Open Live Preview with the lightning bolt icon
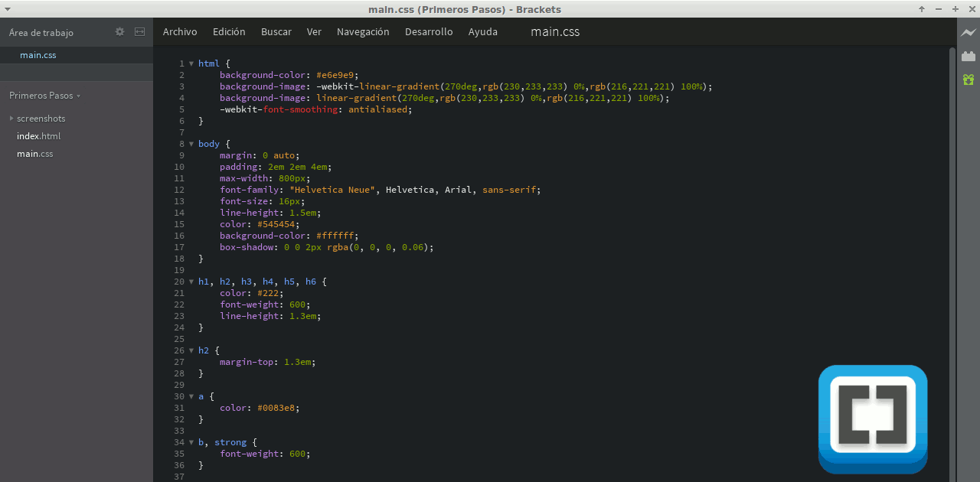The width and height of the screenshot is (980, 482). 968,34
